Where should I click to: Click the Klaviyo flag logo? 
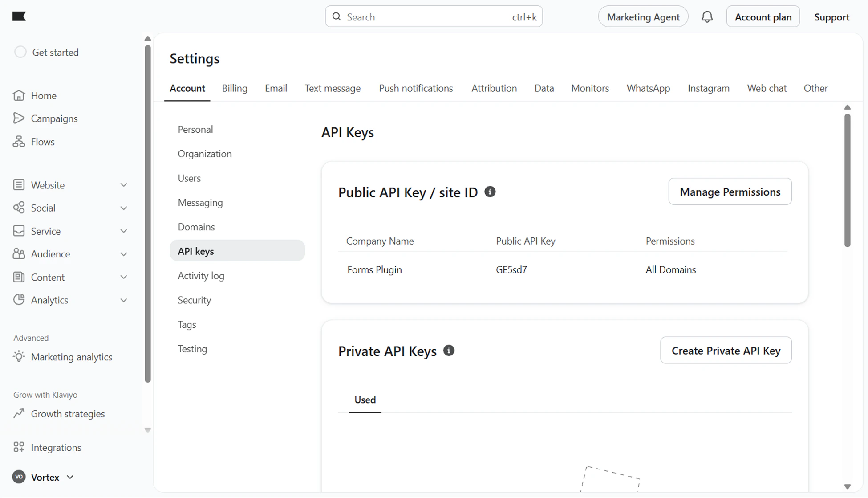click(x=19, y=16)
